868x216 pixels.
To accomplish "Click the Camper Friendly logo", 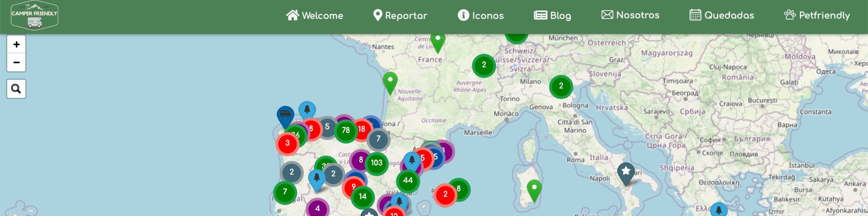I will 34,16.
